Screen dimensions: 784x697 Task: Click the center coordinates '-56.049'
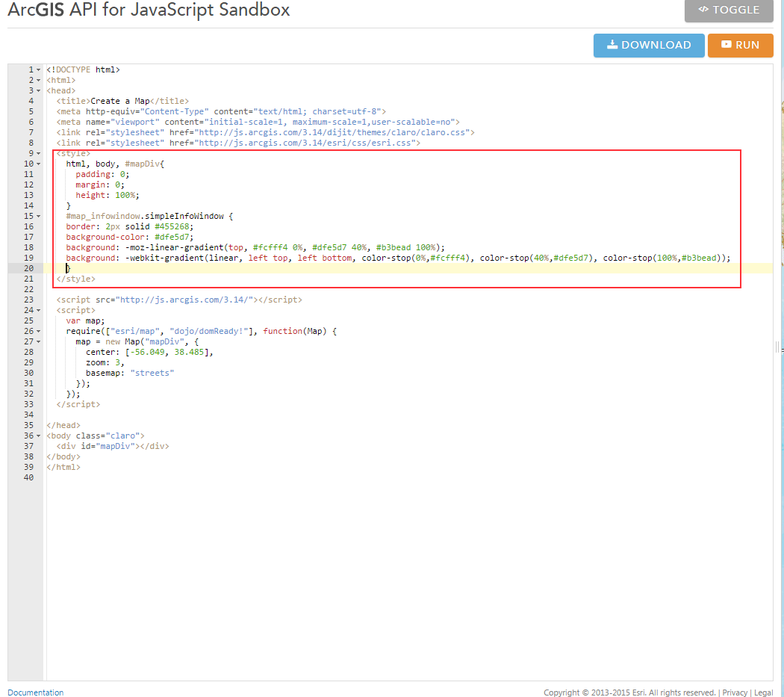[x=148, y=353]
